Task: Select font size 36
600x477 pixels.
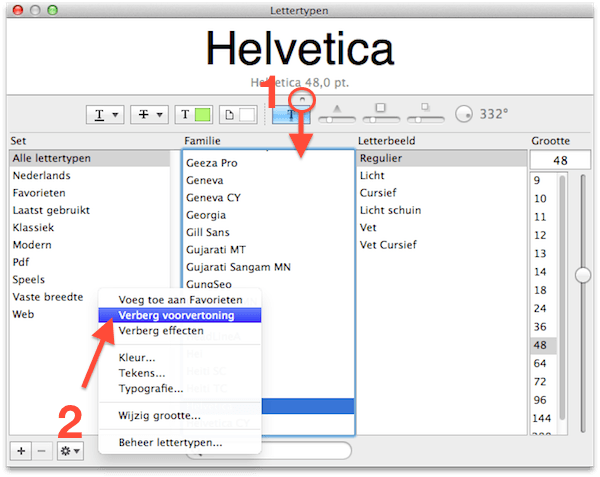Action: click(x=544, y=327)
